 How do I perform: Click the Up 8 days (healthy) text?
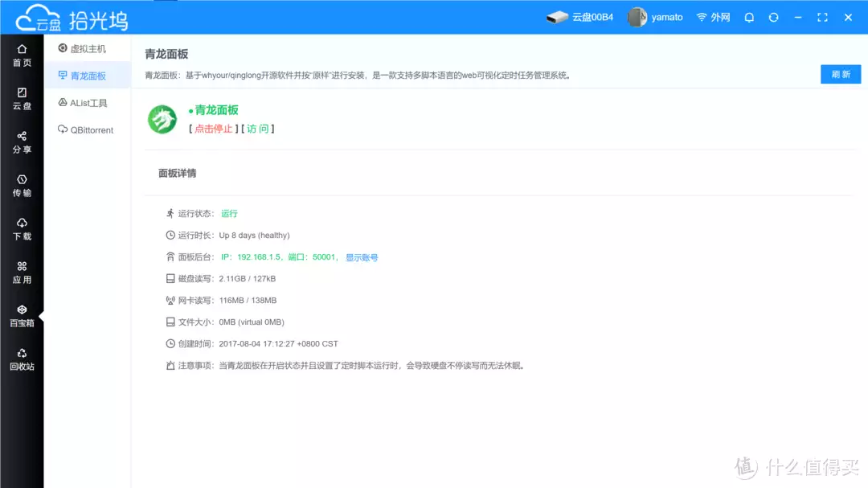coord(254,236)
